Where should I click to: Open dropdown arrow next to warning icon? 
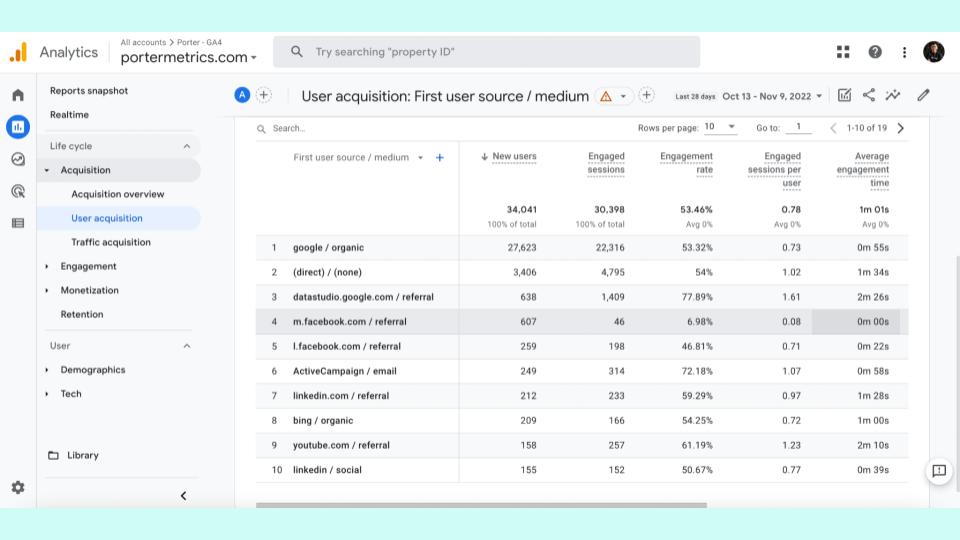pyautogui.click(x=623, y=96)
